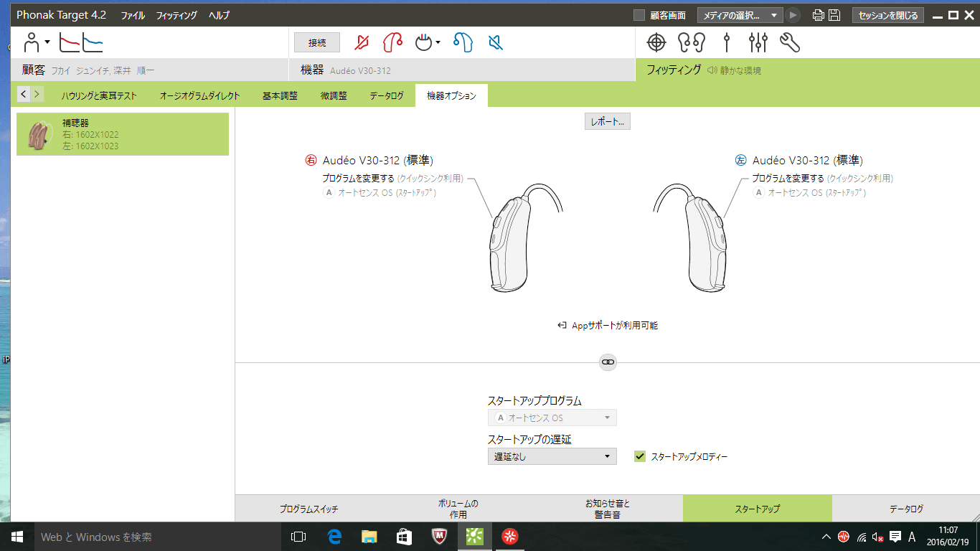Screen dimensions: 980x551
Task: Navigate back with the left arrow
Action: click(24, 94)
